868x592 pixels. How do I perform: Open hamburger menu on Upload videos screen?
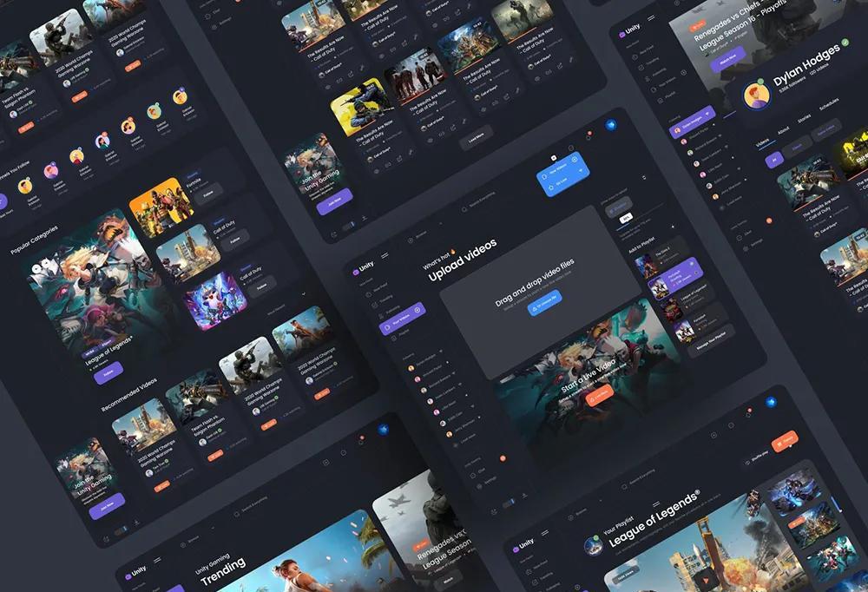point(385,256)
